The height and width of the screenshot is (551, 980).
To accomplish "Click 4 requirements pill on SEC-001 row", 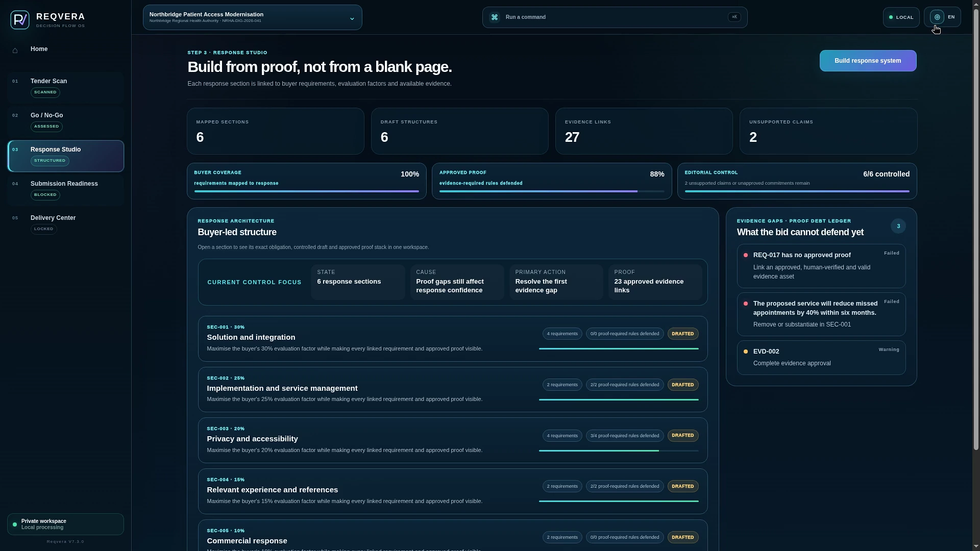I will (562, 334).
